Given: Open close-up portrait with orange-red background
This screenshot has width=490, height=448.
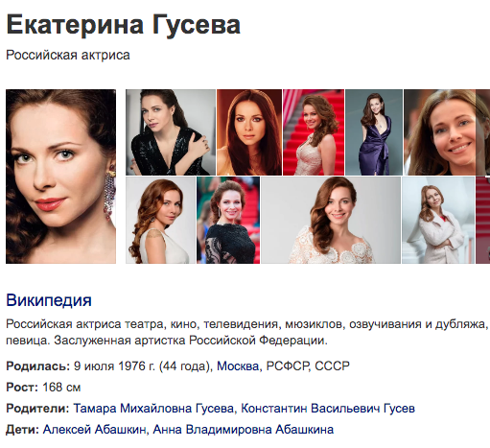Looking at the screenshot, I should [249, 132].
